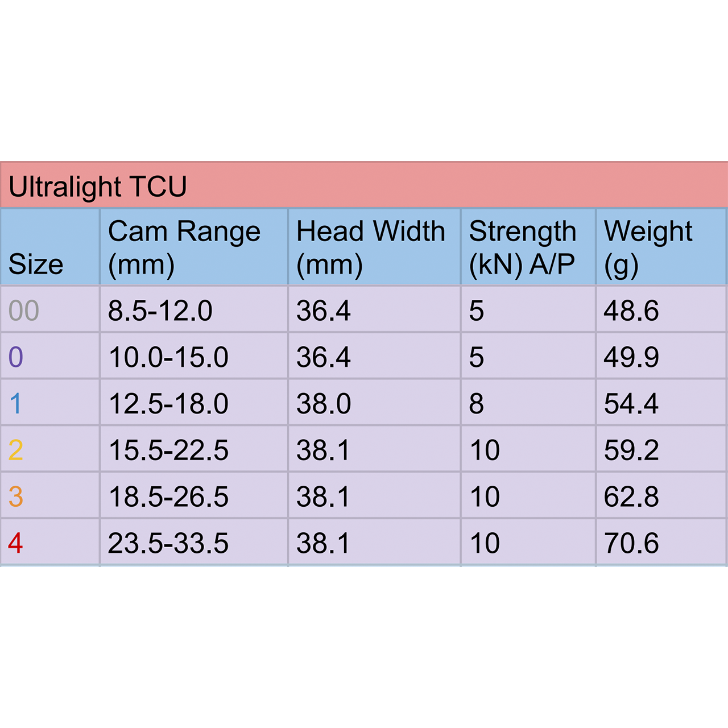Image resolution: width=728 pixels, height=728 pixels.
Task: Select the 10.0-15.0 cam range cell
Action: pos(168,357)
